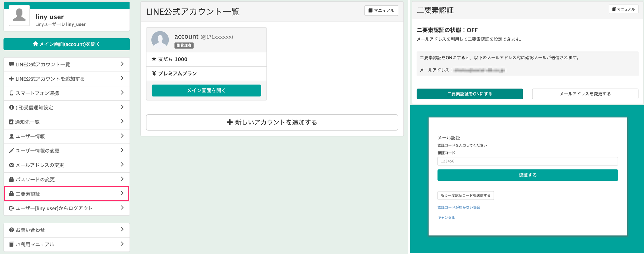Click 二要素認証の状態：OFF text
644x254 pixels.
[x=447, y=30]
